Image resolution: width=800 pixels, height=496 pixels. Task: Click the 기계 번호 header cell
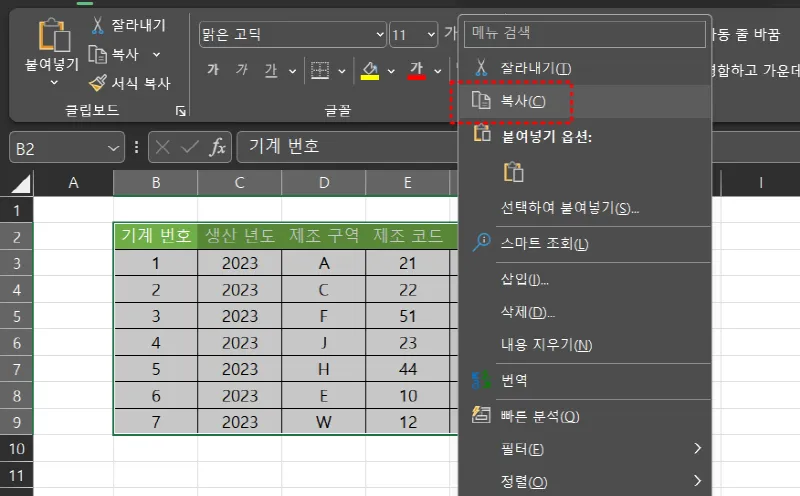(x=156, y=236)
